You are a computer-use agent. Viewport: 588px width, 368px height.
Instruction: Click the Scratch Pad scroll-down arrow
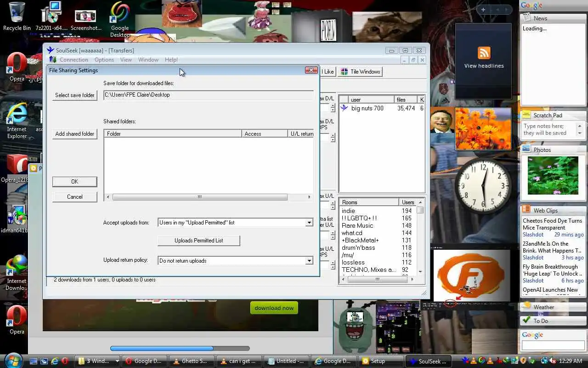tap(580, 133)
